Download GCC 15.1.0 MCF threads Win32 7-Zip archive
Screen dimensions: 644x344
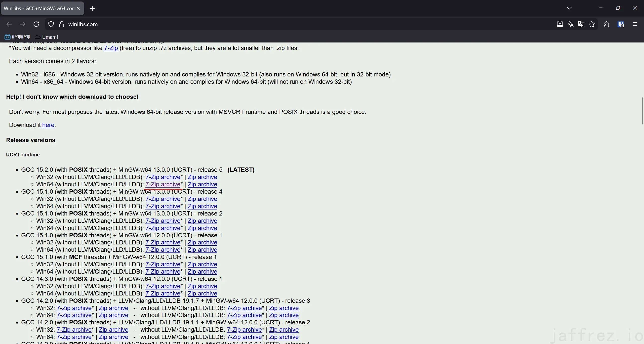(x=163, y=264)
